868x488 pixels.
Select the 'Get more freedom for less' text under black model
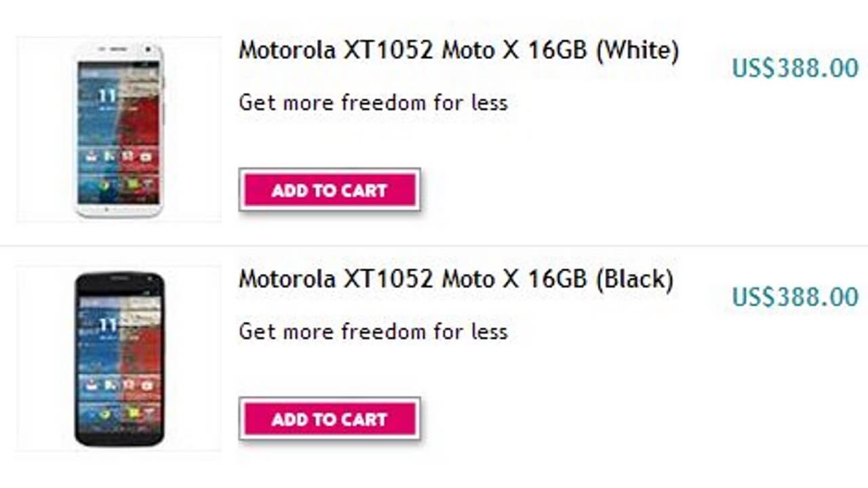click(x=374, y=331)
